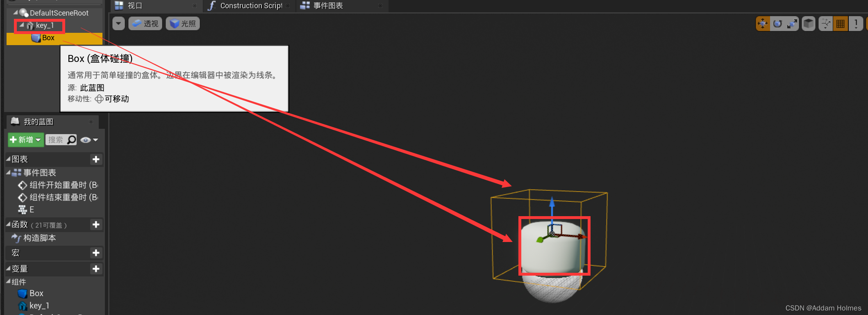The height and width of the screenshot is (315, 868).
Task: Add a new macro with 宏 plus button
Action: tap(96, 253)
